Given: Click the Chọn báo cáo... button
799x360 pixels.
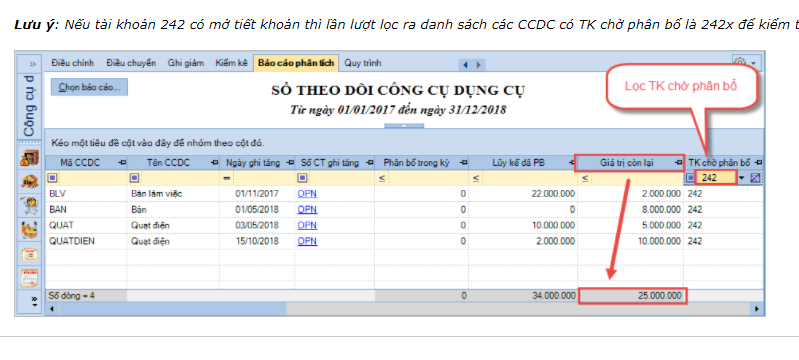Looking at the screenshot, I should (x=89, y=87).
